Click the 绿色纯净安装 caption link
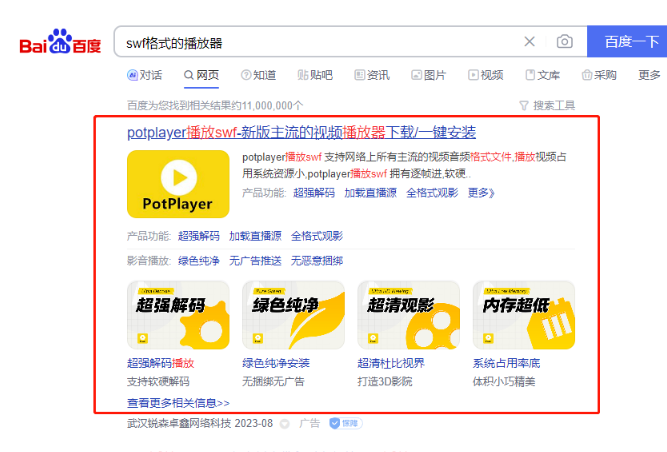Image resolution: width=667 pixels, height=452 pixels. pyautogui.click(x=276, y=363)
